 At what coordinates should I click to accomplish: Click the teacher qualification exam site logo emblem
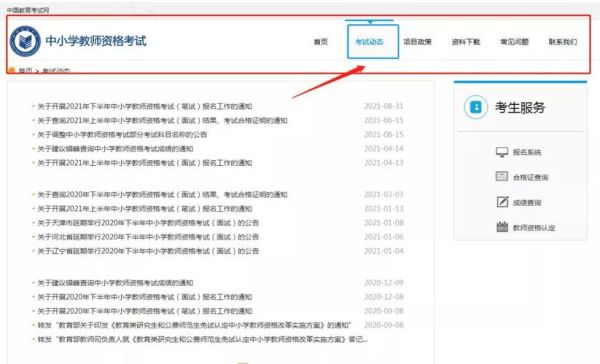25,41
